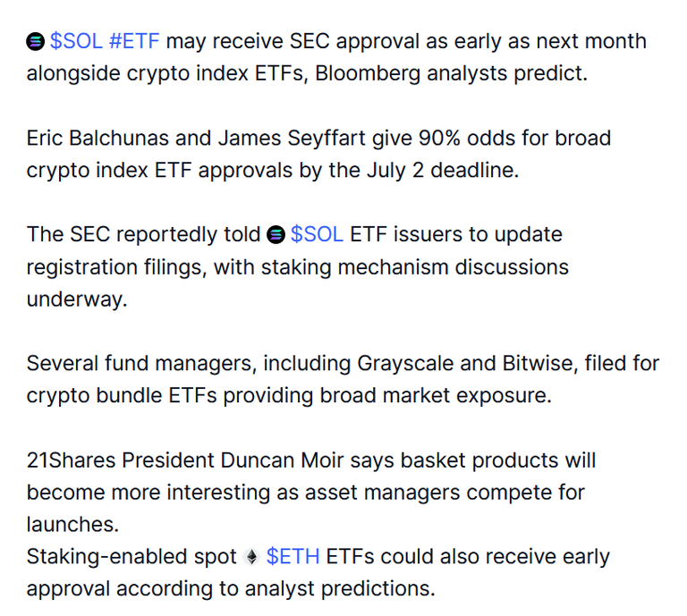Click the name Eric Balchunas
The height and width of the screenshot is (616, 687).
(x=98, y=138)
